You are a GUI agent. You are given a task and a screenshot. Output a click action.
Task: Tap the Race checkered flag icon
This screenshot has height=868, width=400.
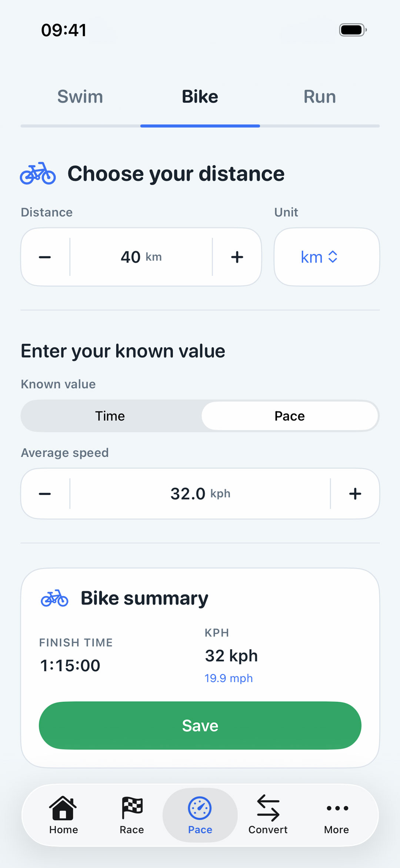pos(132,808)
